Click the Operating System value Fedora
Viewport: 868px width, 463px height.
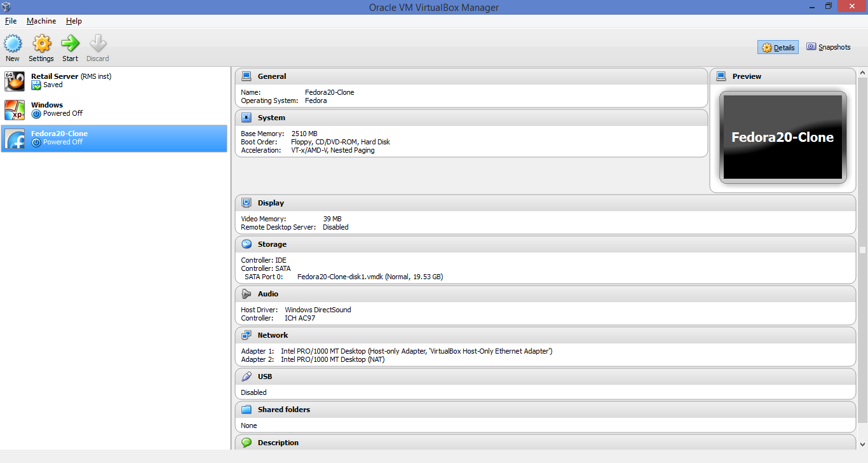(316, 100)
